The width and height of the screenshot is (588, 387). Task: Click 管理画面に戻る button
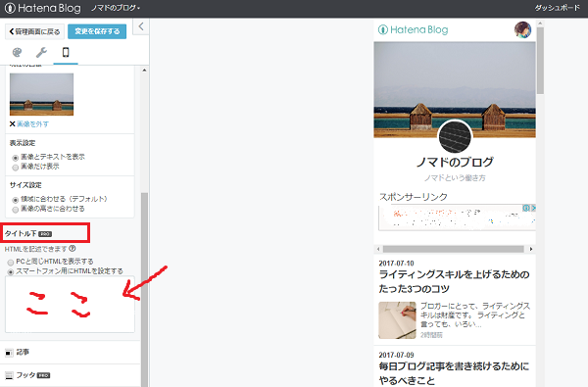click(35, 31)
